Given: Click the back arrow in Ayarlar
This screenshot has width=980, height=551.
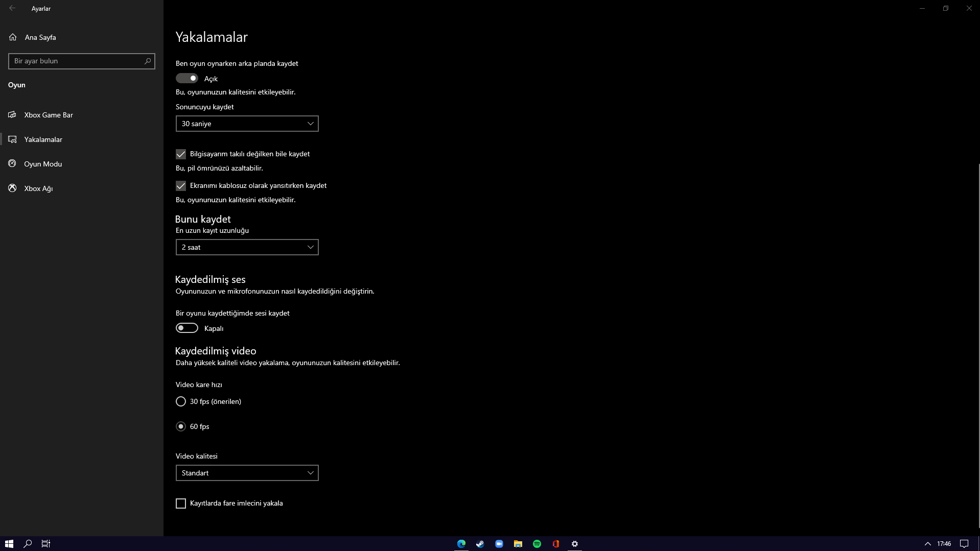Looking at the screenshot, I should click(12, 8).
